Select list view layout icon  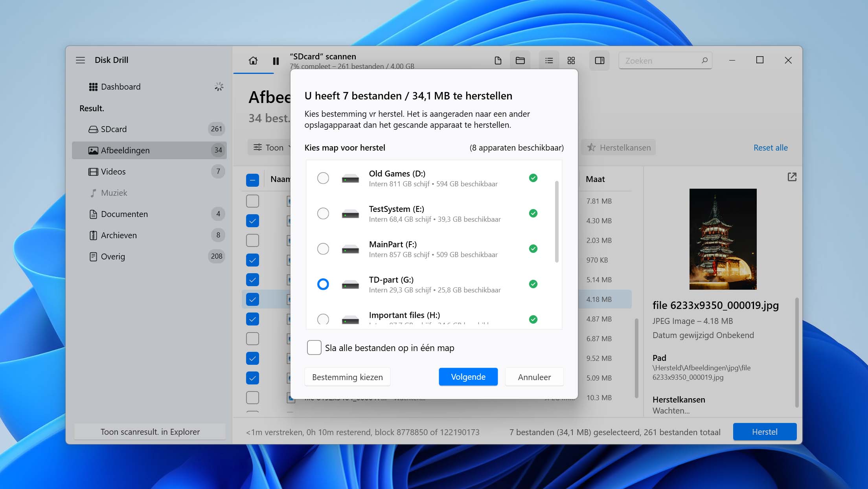point(549,61)
